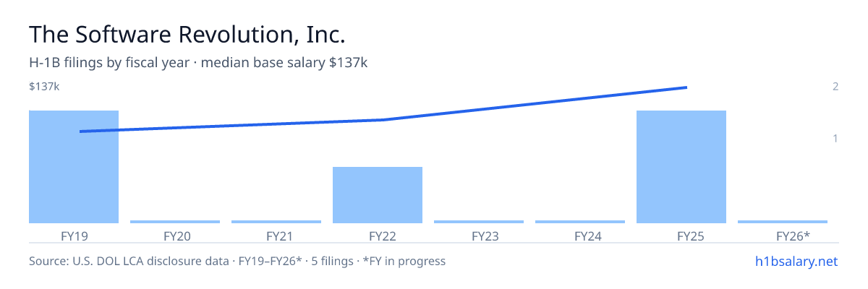The width and height of the screenshot is (868, 289).
Task: Click the chart title The Software Revolution, Inc.
Action: click(x=187, y=34)
